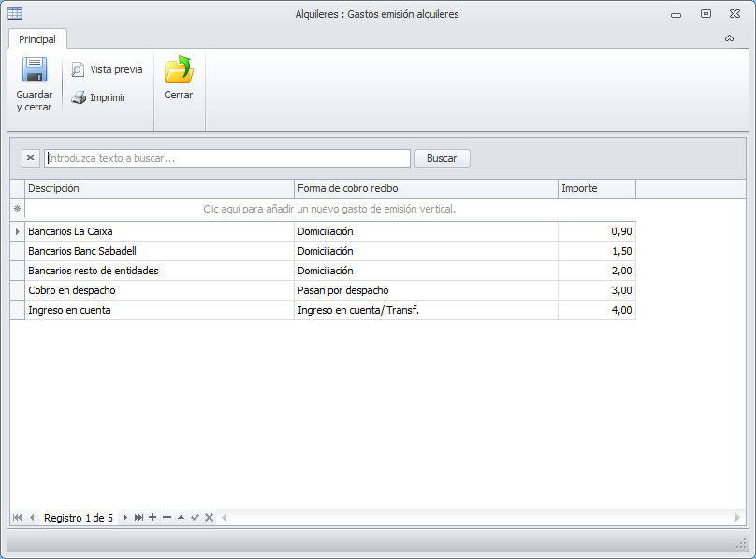The height and width of the screenshot is (559, 756).
Task: Add a new record with plus icon
Action: [153, 517]
